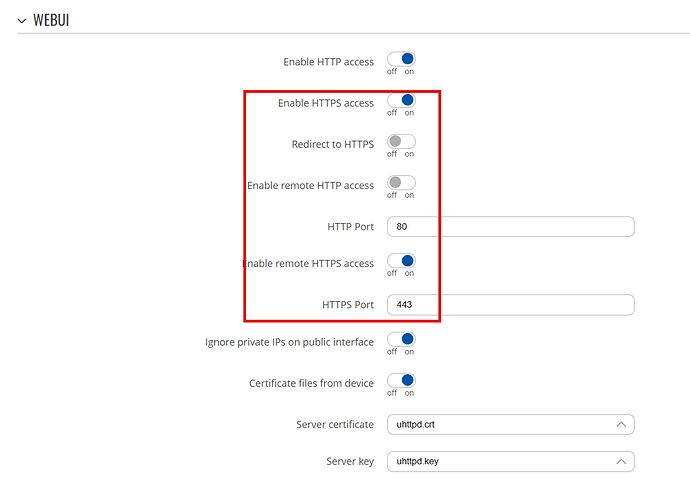Focus the HTTPS Port field
Screen dimensions: 690x488
pyautogui.click(x=510, y=305)
